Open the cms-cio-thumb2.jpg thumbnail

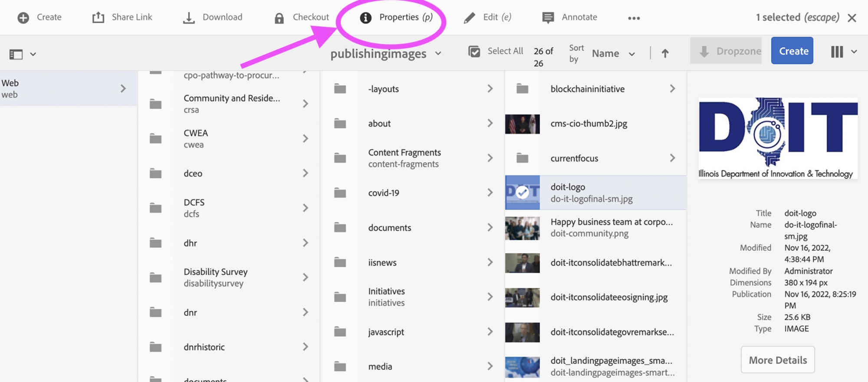tap(523, 124)
